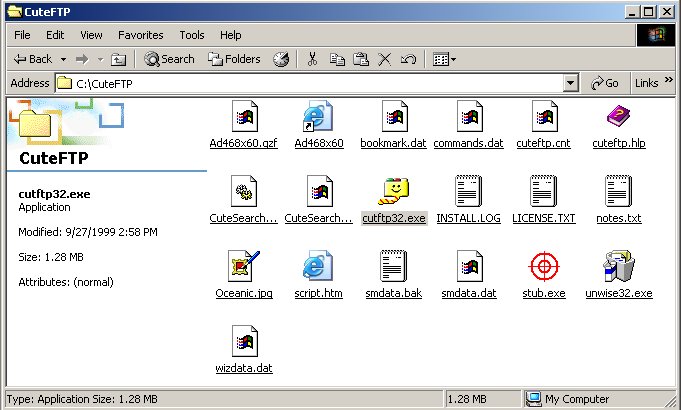The width and height of the screenshot is (681, 410).
Task: Select the first CuteSearch gear file icon
Action: pos(244,191)
